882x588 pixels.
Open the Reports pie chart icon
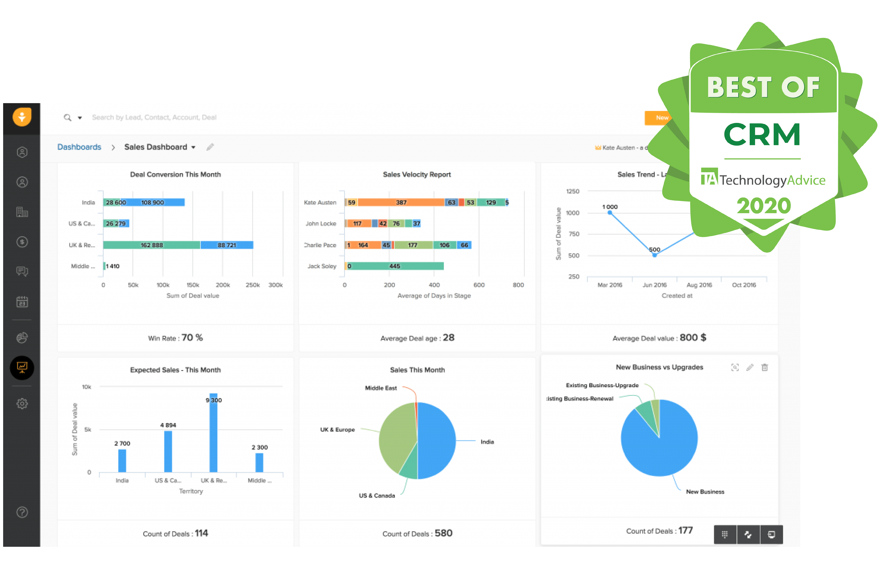tap(22, 338)
